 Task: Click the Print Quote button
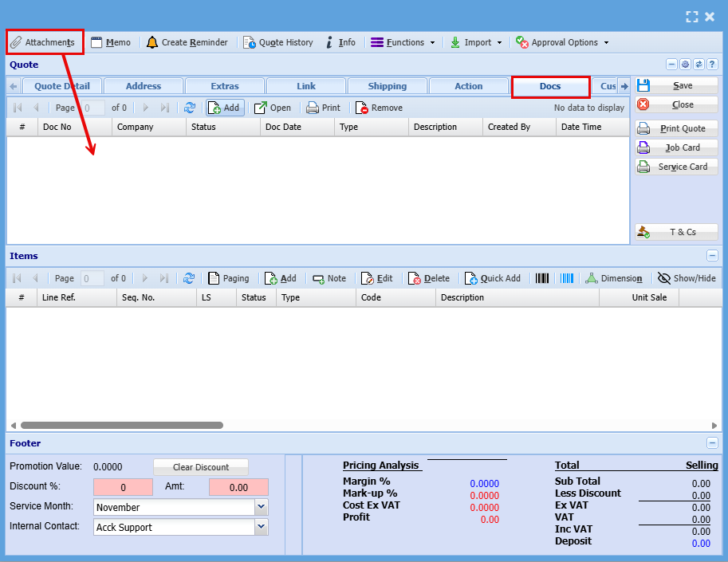point(677,128)
